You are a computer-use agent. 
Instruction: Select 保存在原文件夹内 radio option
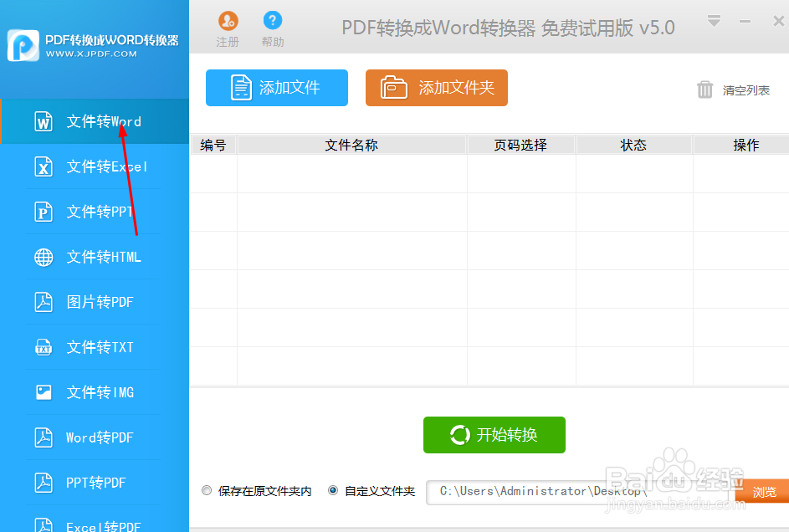tap(207, 490)
